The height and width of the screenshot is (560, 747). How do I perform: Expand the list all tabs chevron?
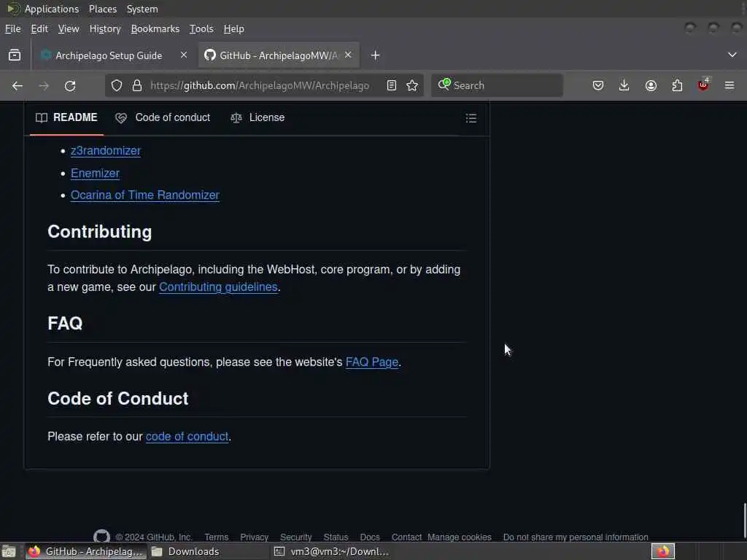point(732,55)
